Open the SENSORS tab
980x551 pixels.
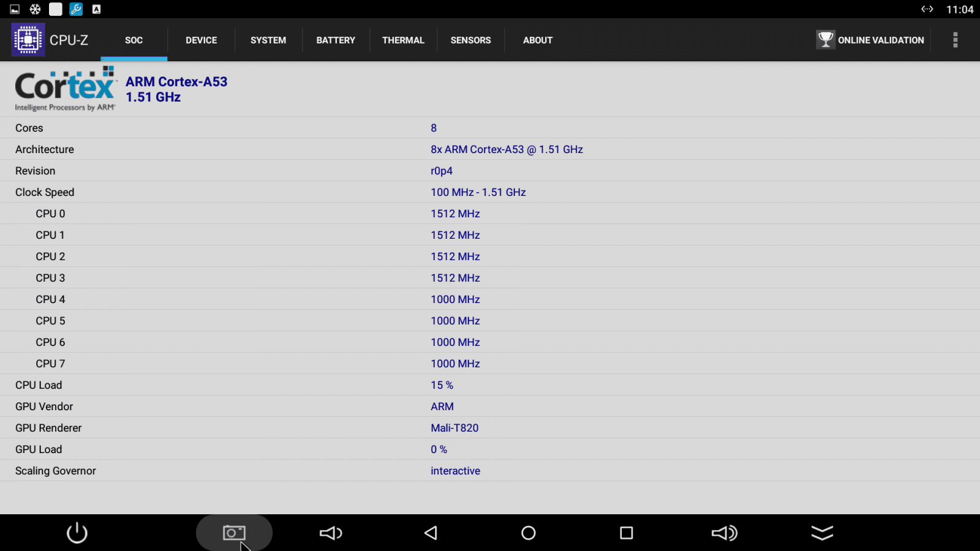(x=470, y=40)
